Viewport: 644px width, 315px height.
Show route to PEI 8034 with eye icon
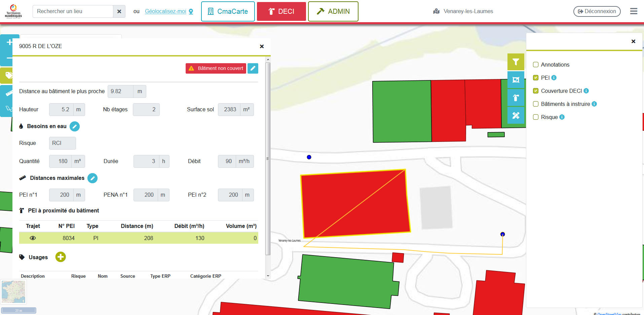[33, 238]
